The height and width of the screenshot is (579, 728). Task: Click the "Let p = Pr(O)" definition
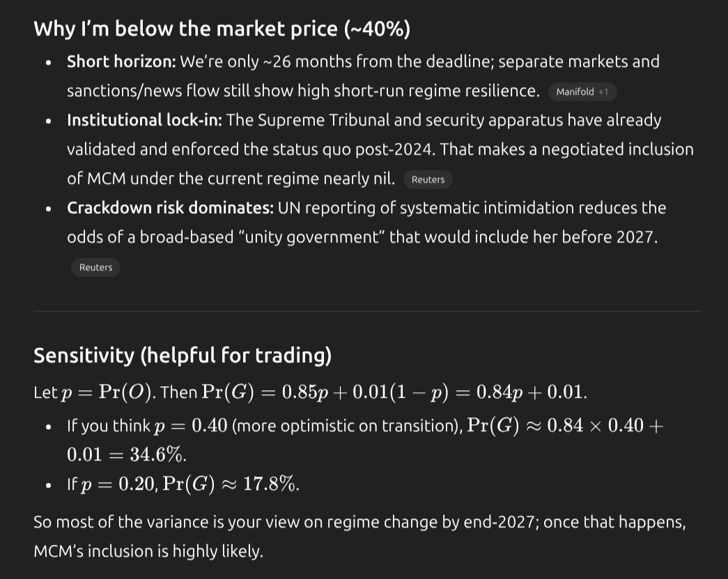93,392
